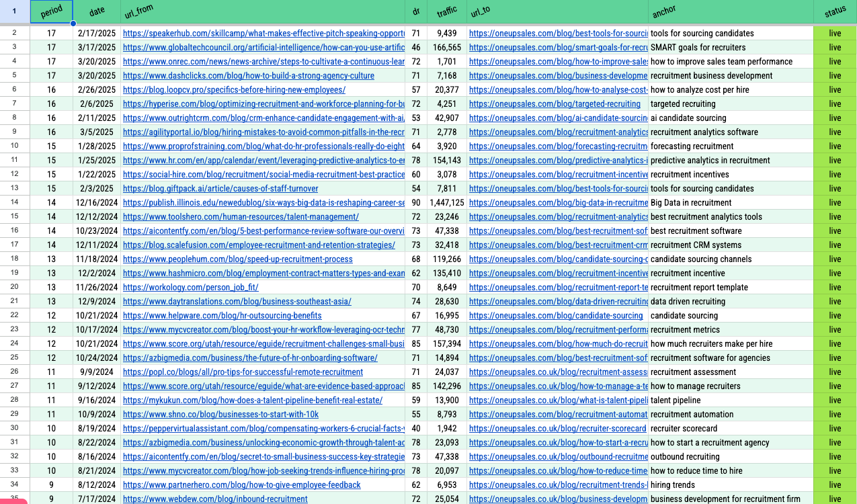Image resolution: width=857 pixels, height=504 pixels.
Task: Select row header 26
Action: click(15, 372)
